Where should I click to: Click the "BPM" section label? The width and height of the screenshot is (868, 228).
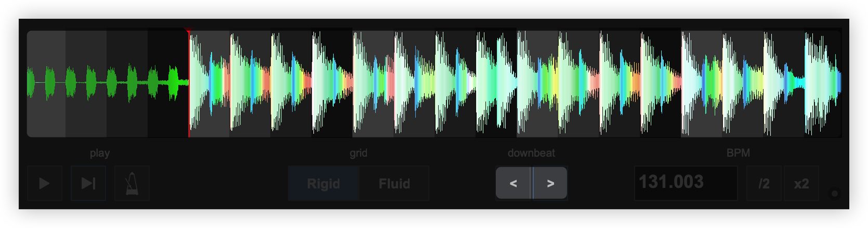pyautogui.click(x=738, y=153)
